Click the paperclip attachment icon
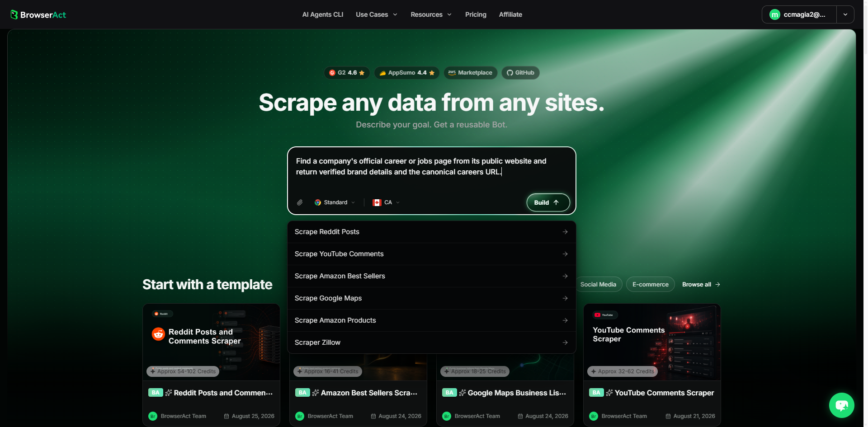 (300, 202)
